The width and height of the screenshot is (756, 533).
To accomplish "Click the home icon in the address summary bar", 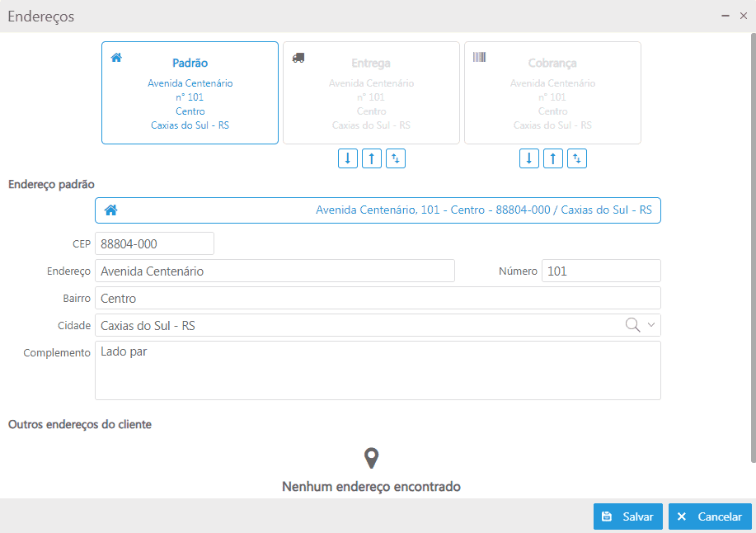I will (x=110, y=210).
